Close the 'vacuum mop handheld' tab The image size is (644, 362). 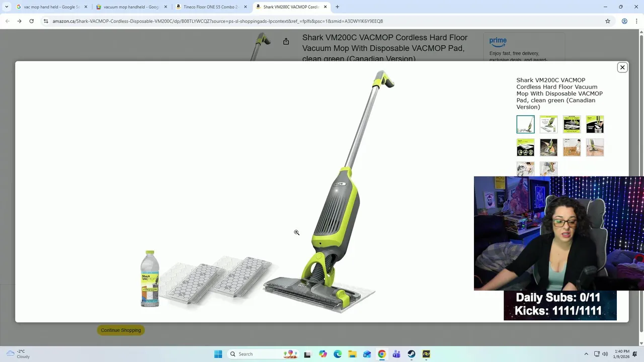click(166, 7)
